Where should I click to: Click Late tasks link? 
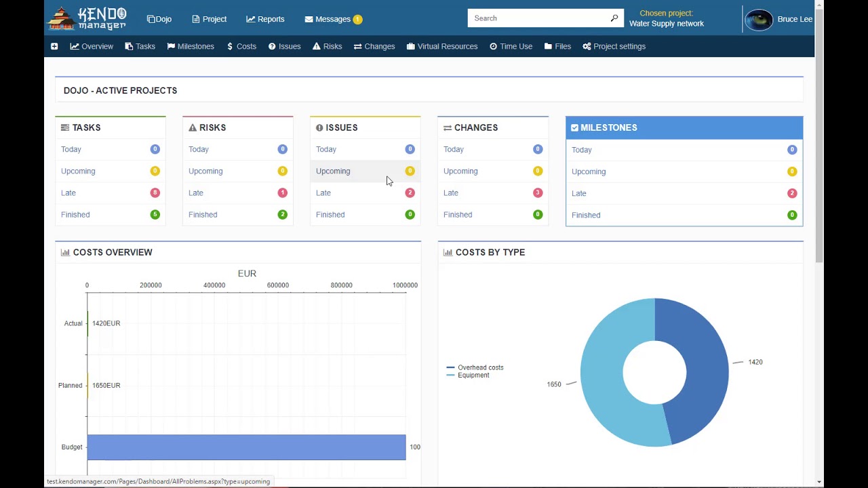click(68, 192)
